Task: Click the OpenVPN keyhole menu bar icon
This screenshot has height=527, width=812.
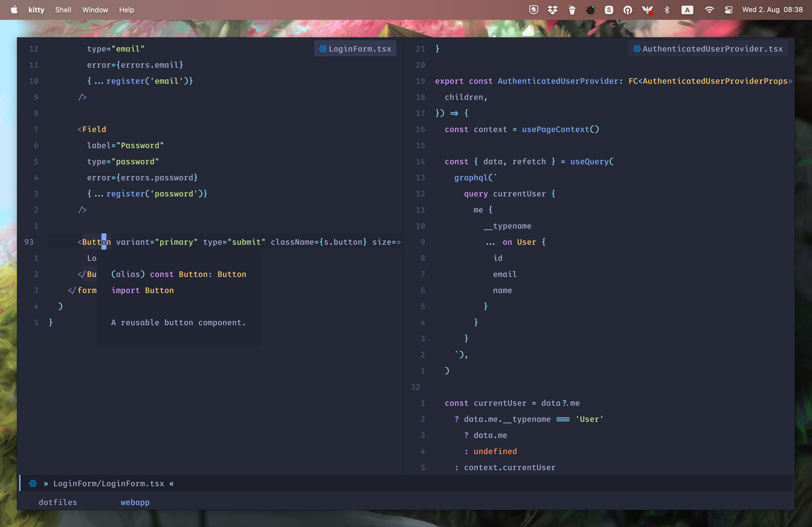Action: click(628, 10)
